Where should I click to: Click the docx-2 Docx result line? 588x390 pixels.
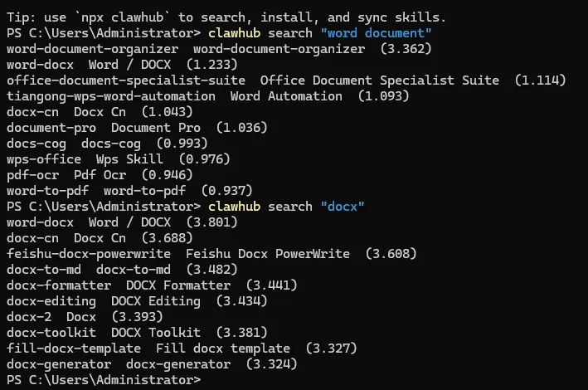pyautogui.click(x=32, y=316)
